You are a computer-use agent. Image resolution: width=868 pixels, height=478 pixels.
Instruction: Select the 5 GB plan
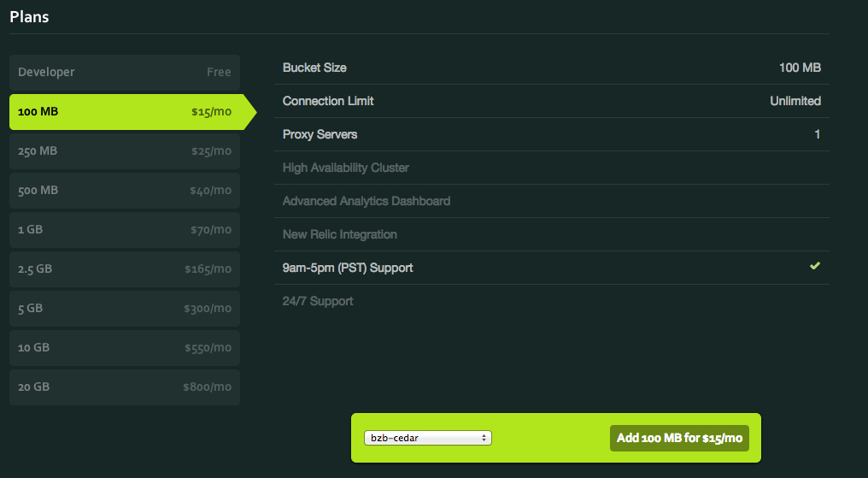click(125, 309)
